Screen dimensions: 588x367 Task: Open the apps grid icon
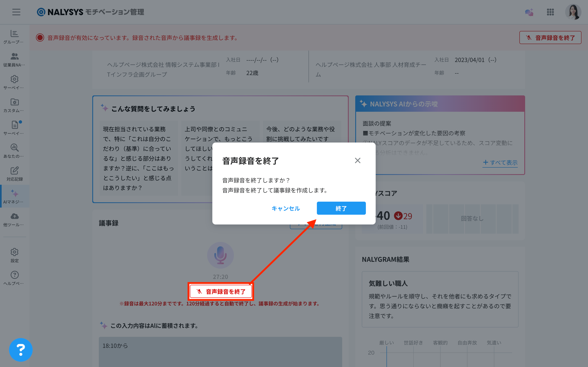[x=550, y=12]
